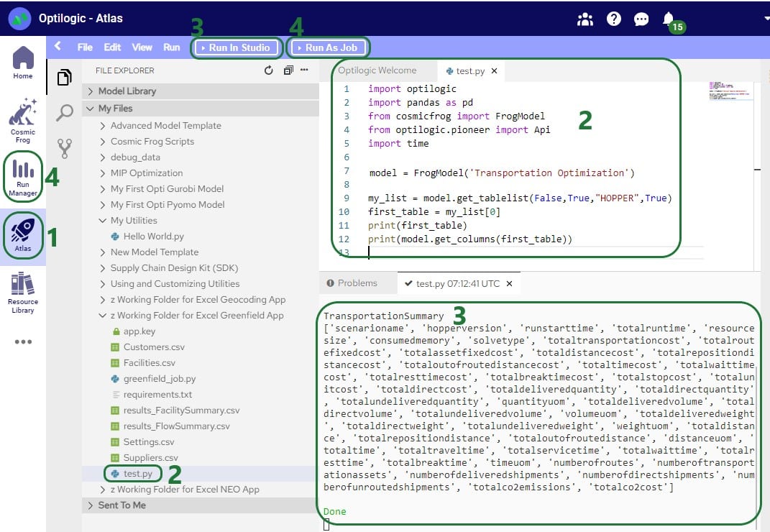Open Suppliers.csv file
770x532 pixels.
point(150,457)
